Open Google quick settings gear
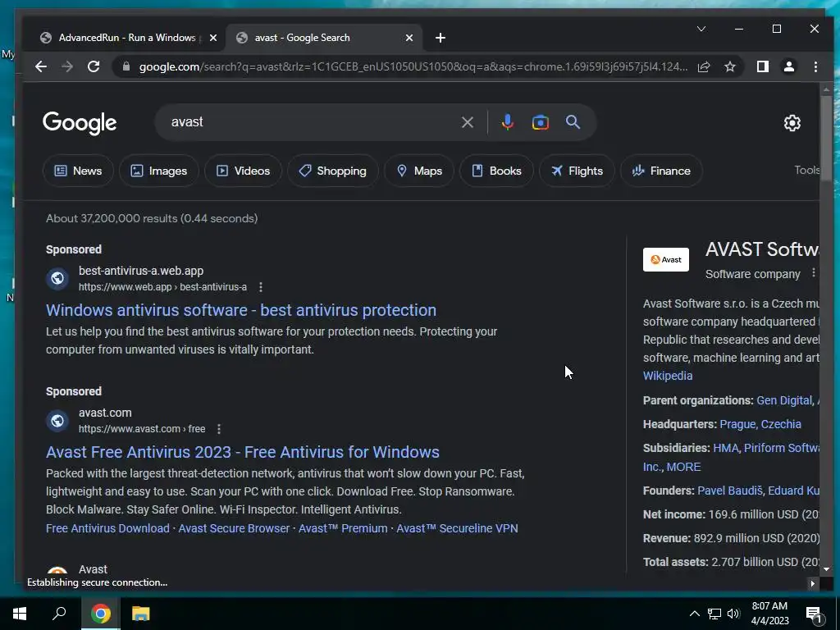Screen dimensions: 840x630 [x=792, y=123]
